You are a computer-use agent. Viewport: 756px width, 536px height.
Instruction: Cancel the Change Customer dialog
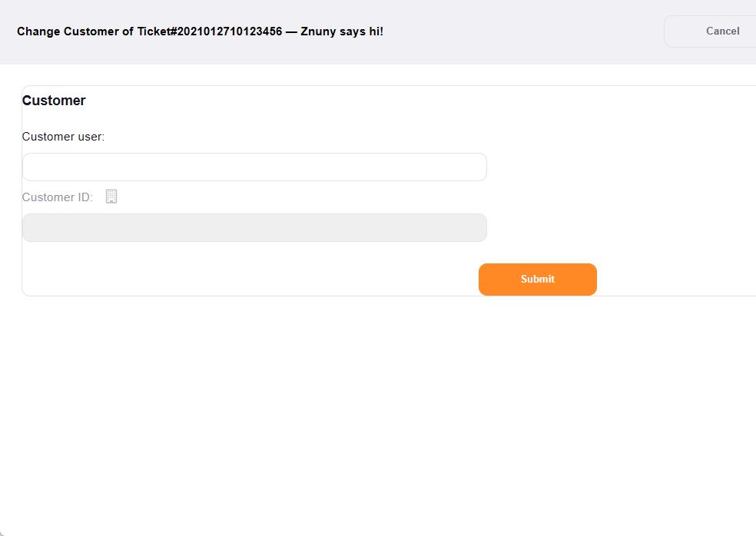tap(722, 31)
